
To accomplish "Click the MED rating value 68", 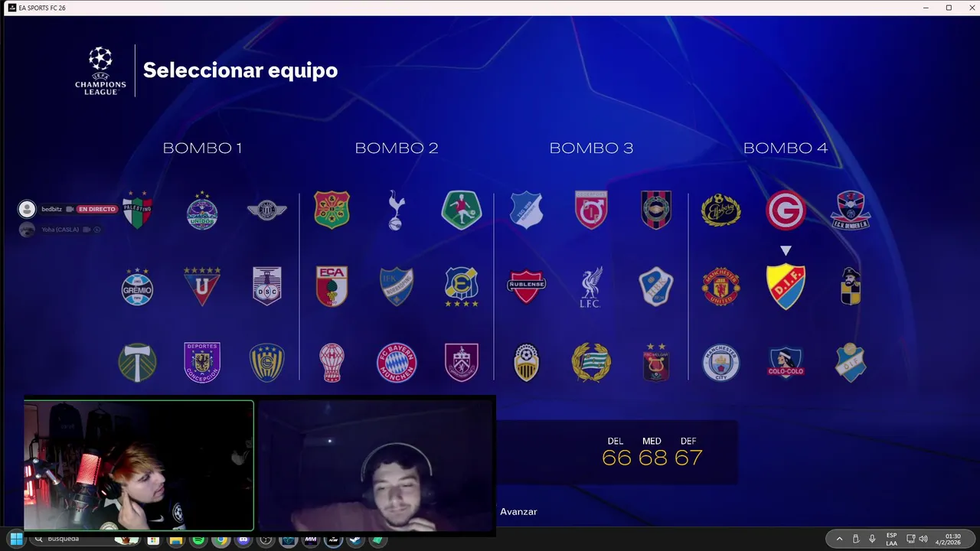I will click(652, 458).
